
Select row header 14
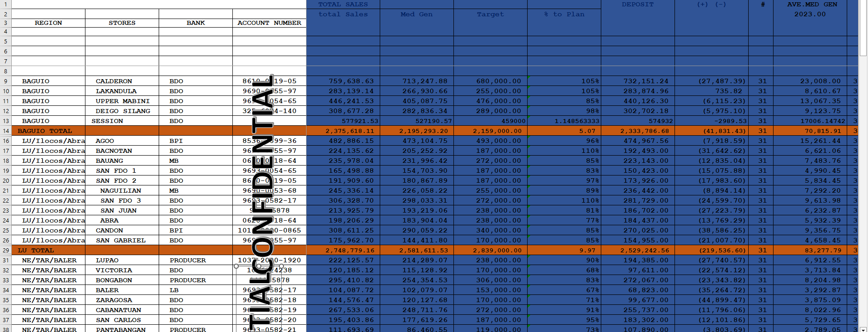[6, 131]
